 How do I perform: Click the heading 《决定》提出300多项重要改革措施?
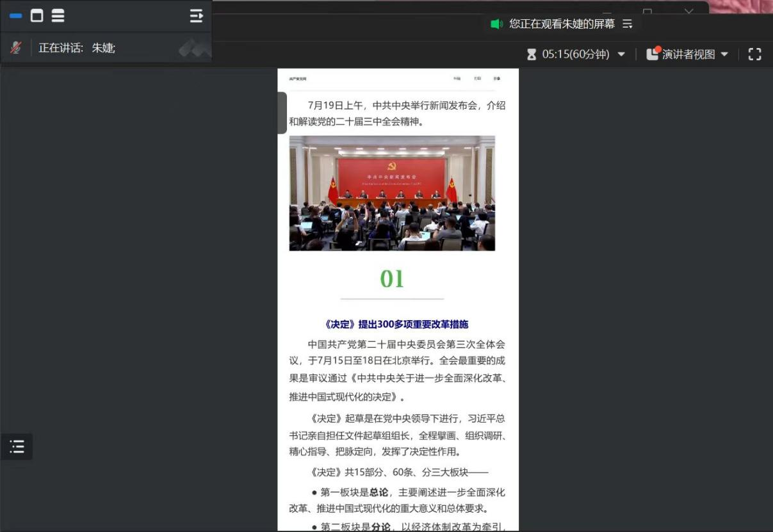point(396,325)
